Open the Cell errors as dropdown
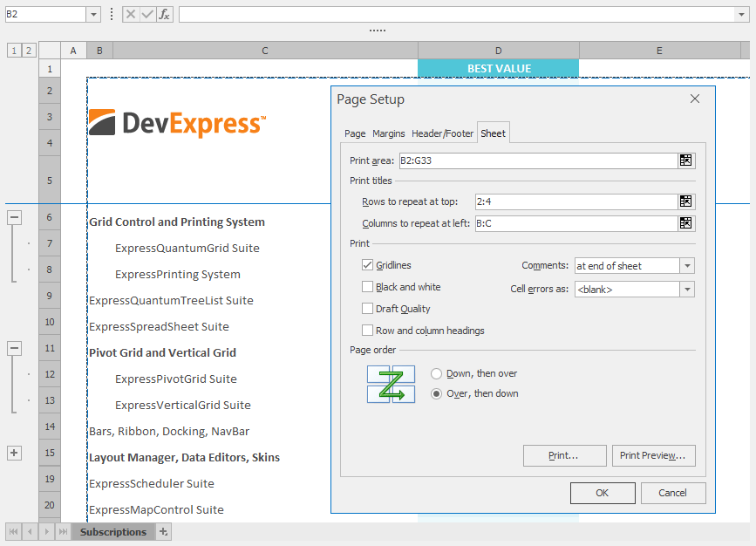Image resolution: width=756 pixels, height=546 pixels. pyautogui.click(x=687, y=290)
